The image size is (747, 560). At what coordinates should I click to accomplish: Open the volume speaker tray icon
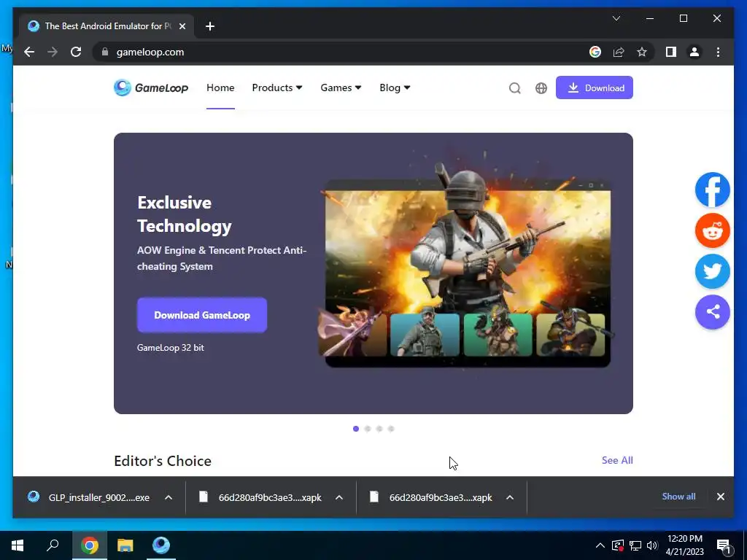pyautogui.click(x=652, y=545)
